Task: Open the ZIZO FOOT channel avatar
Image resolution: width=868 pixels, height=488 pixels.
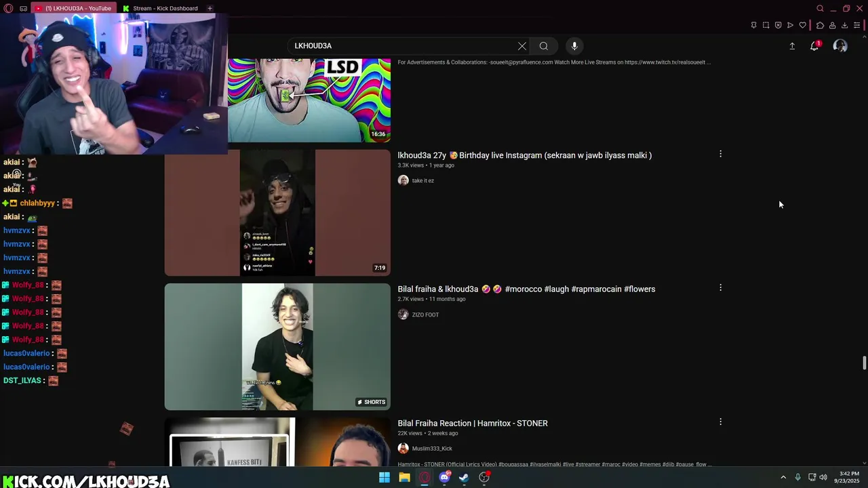Action: tap(403, 314)
